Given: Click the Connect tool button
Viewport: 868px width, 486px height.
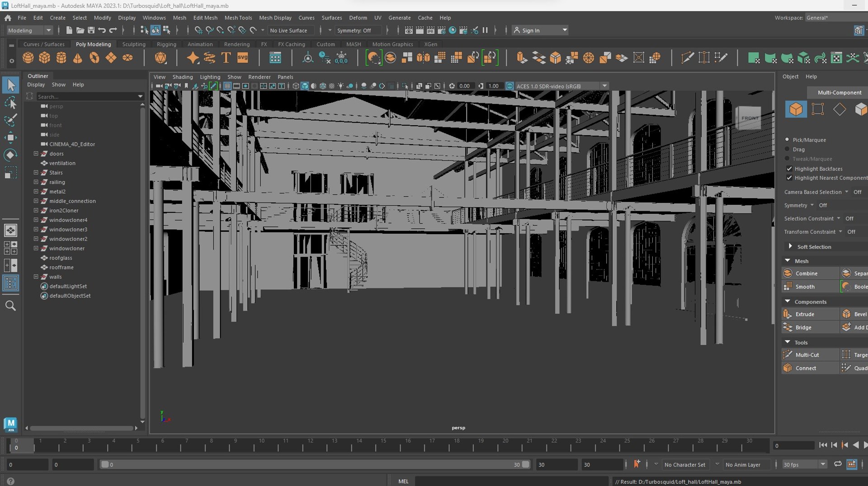Looking at the screenshot, I should [x=810, y=368].
